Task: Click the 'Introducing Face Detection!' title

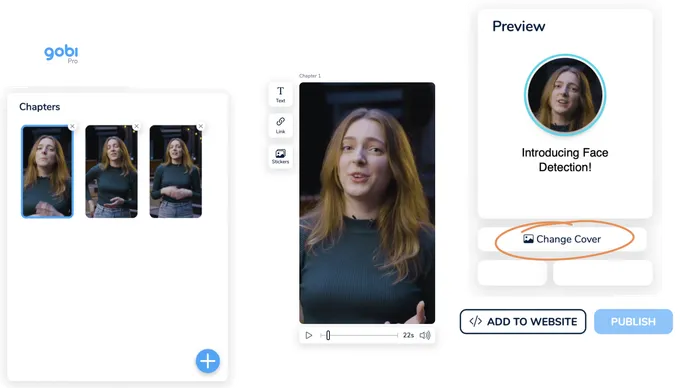Action: coord(565,160)
